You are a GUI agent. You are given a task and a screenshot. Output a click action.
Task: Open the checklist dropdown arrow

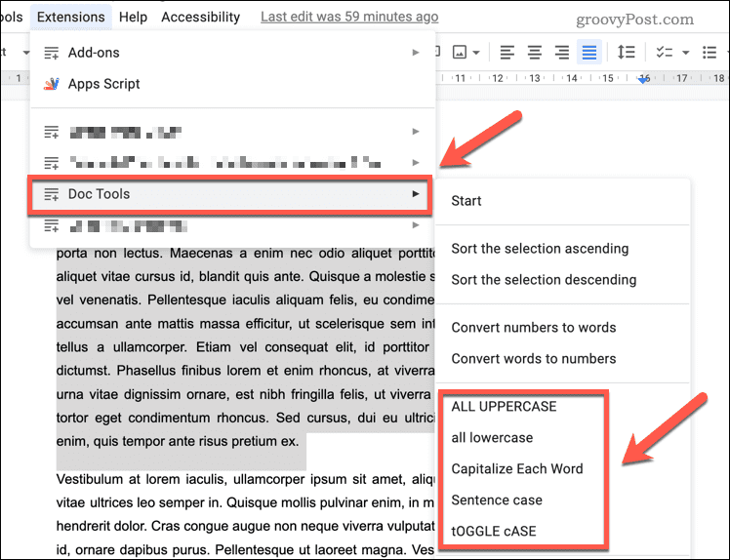[686, 53]
